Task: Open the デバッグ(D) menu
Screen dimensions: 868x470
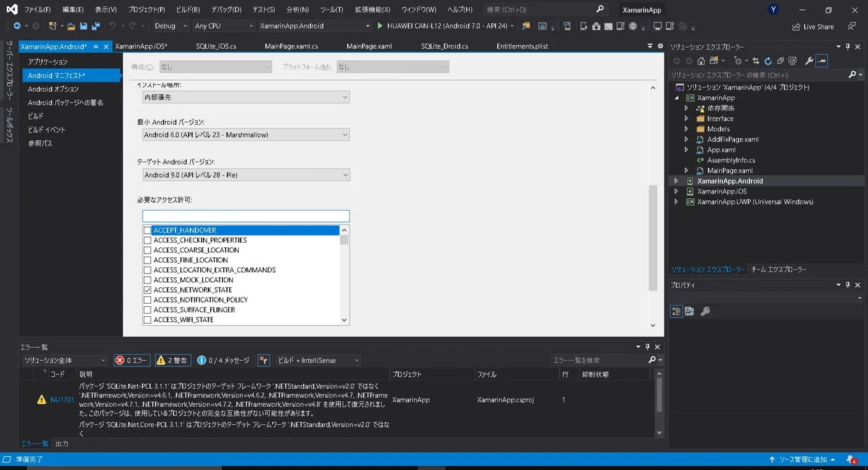Action: tap(226, 9)
